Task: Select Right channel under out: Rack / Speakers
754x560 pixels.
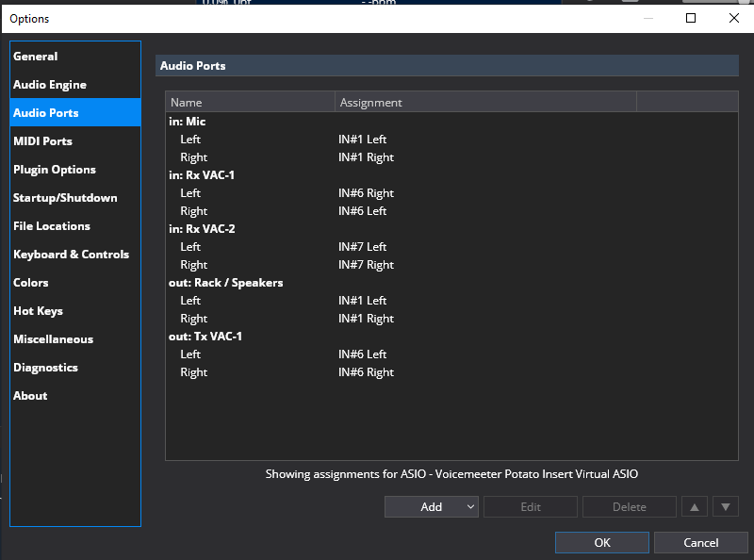Action: click(451, 319)
